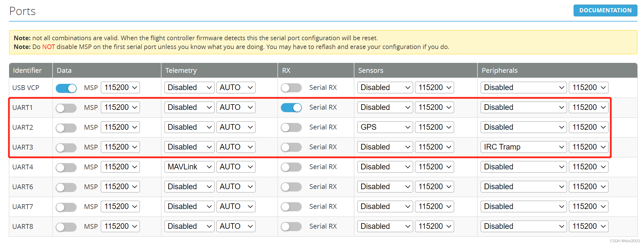Enable Serial RX on UART3
The height and width of the screenshot is (245, 644).
291,147
